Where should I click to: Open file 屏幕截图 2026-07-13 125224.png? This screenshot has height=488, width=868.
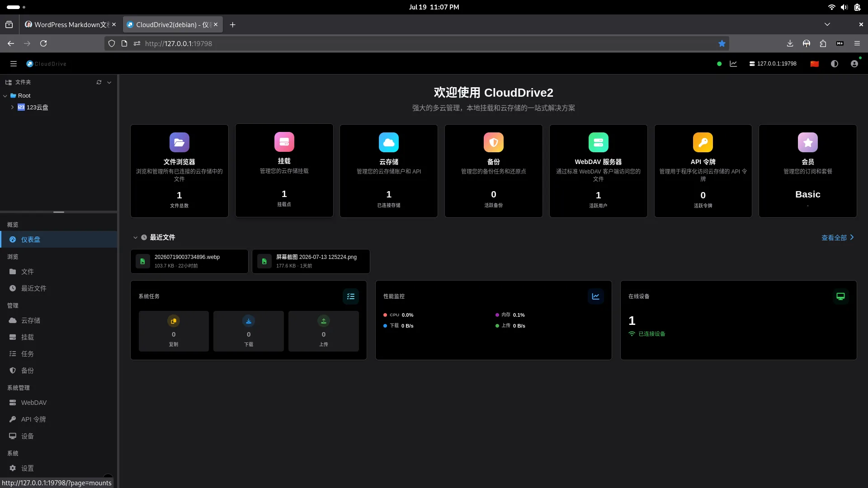[311, 261]
